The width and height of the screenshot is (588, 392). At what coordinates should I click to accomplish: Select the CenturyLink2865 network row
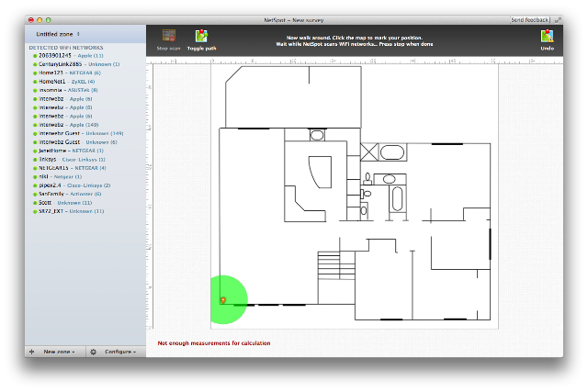[85, 64]
